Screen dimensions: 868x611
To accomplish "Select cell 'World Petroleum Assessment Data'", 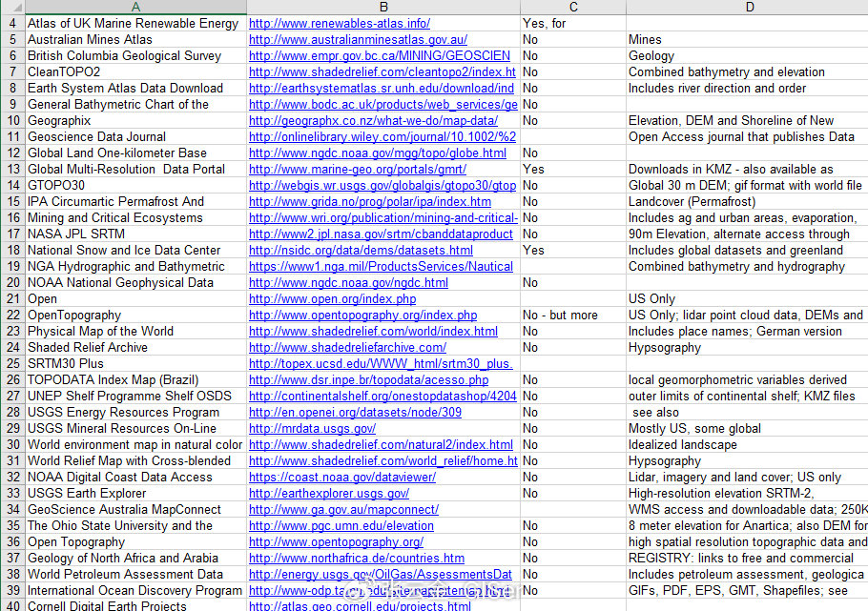I will [135, 575].
